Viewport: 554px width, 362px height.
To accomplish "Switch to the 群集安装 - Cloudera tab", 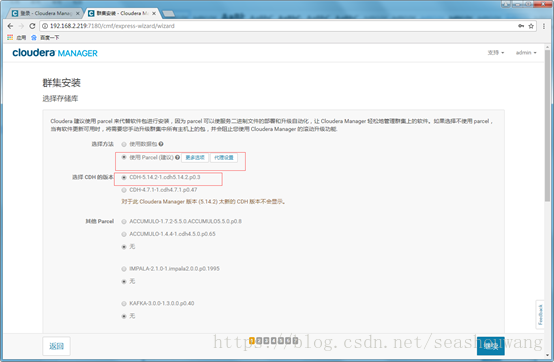I will click(121, 13).
